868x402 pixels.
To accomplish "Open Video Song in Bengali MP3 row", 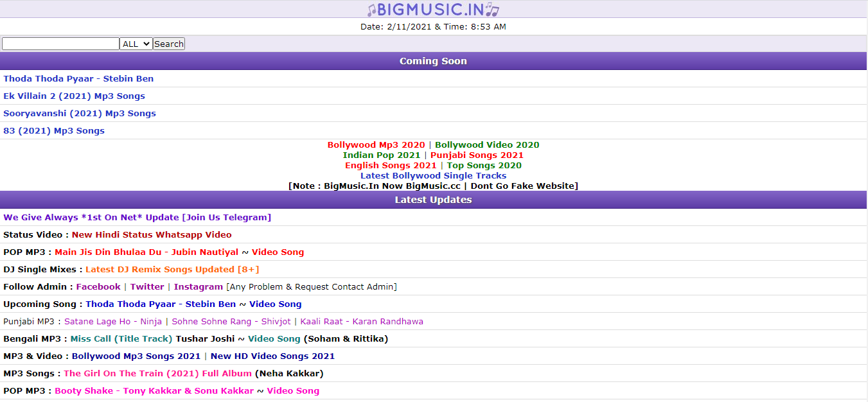I will point(274,339).
